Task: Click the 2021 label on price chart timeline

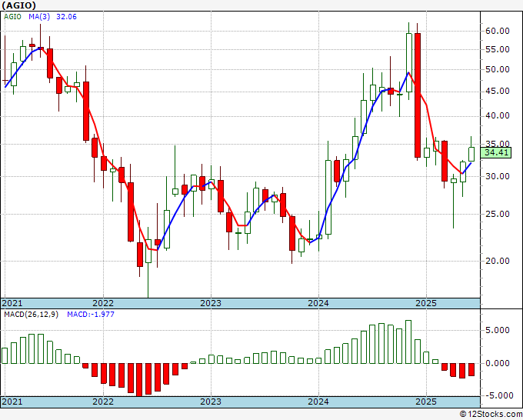Action: pyautogui.click(x=12, y=303)
